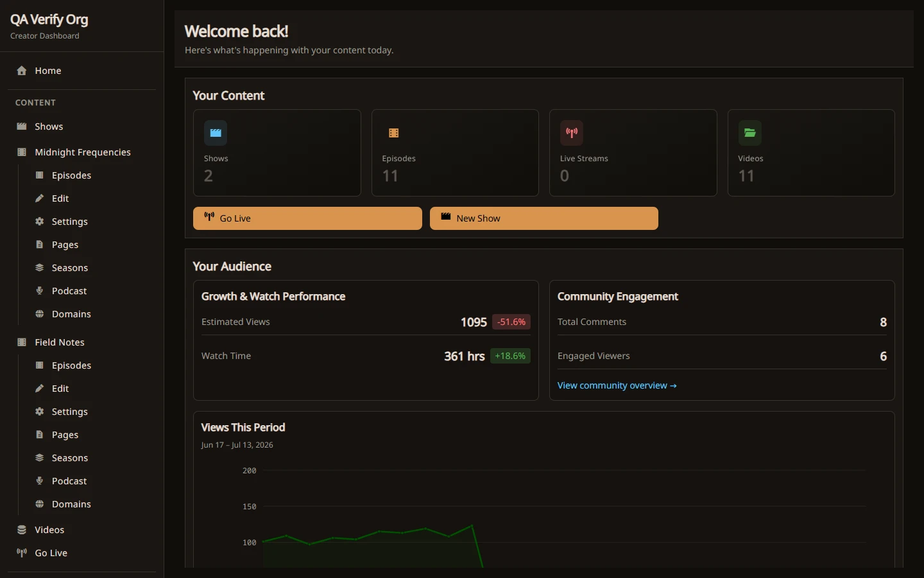Click the green folder icon on Videos card

click(x=749, y=133)
